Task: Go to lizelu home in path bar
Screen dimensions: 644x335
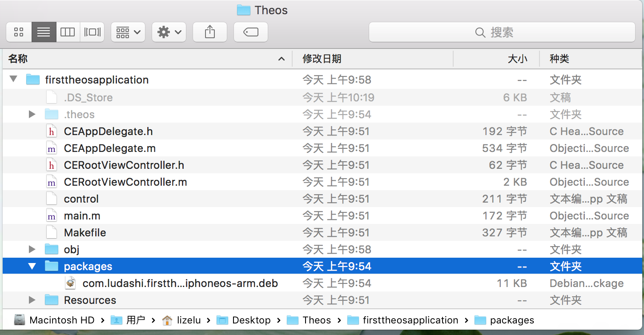Action: click(181, 320)
